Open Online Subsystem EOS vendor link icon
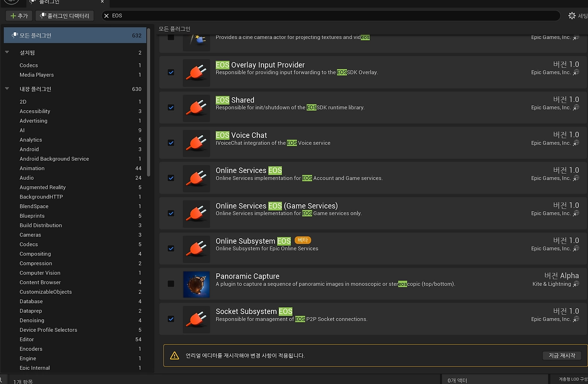Image resolution: width=588 pixels, height=384 pixels. [576, 248]
